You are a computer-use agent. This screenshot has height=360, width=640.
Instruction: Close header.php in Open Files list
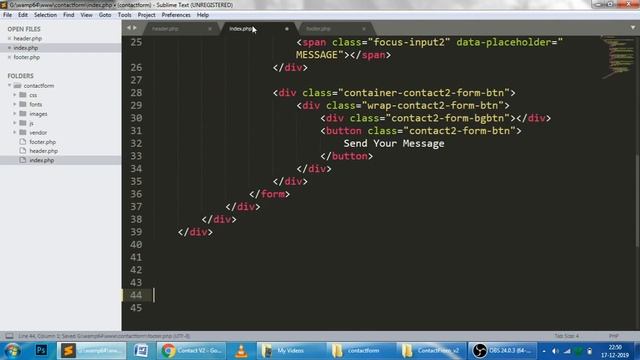point(9,38)
